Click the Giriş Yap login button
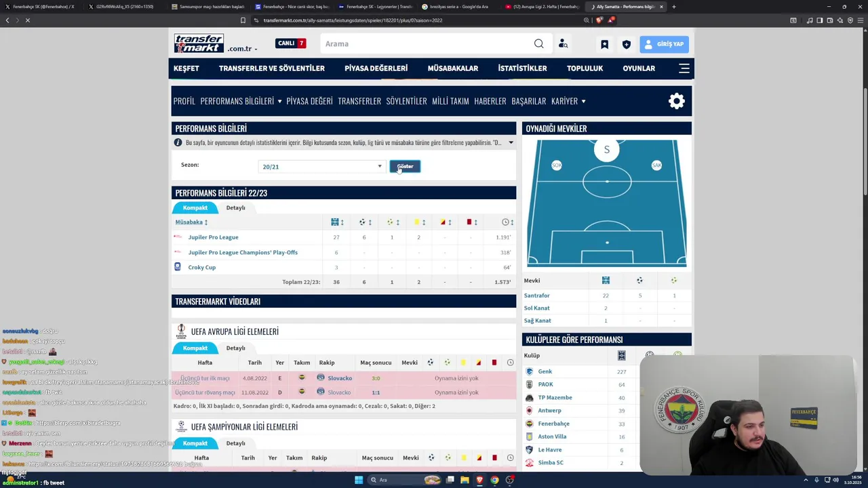This screenshot has height=488, width=868. 664,44
